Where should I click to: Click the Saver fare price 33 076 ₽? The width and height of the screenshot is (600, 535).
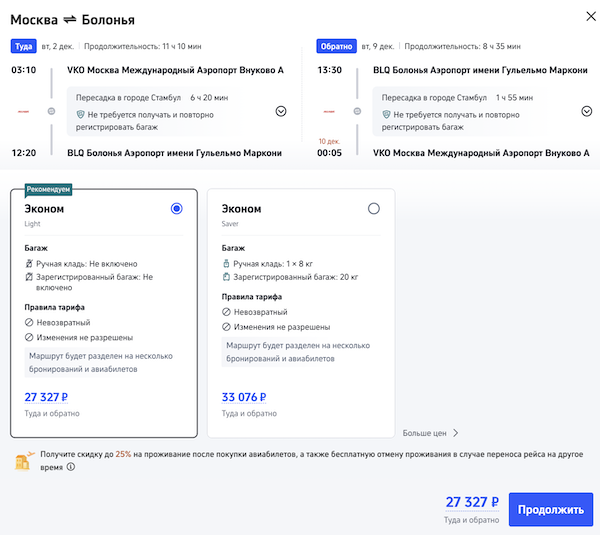point(250,396)
